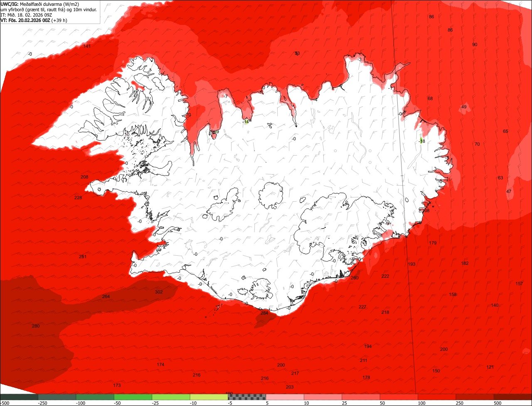Click the initial time 'IT: Mið. 18. 02. 2026 09Z'
Viewport: 532px width, 406px height.
[x=26, y=15]
